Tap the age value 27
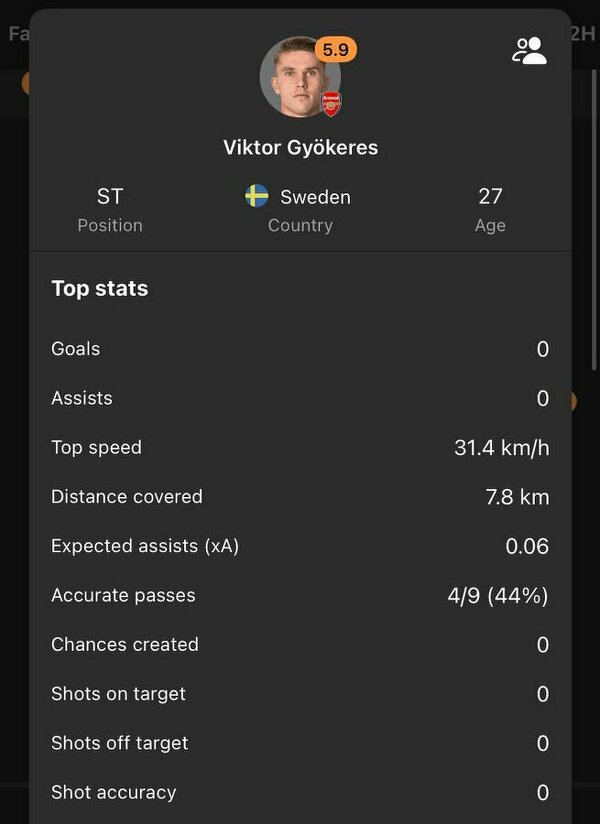The height and width of the screenshot is (824, 600). coord(490,197)
